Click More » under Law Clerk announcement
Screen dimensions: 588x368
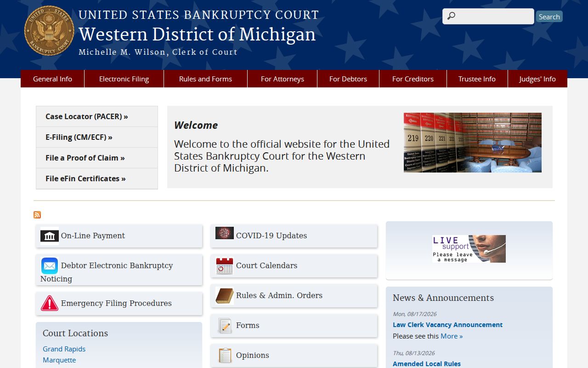coord(452,336)
